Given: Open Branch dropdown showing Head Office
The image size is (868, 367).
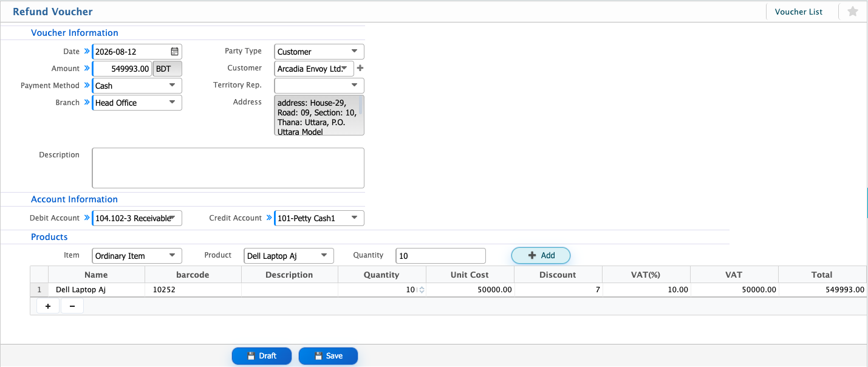Looking at the screenshot, I should point(137,103).
